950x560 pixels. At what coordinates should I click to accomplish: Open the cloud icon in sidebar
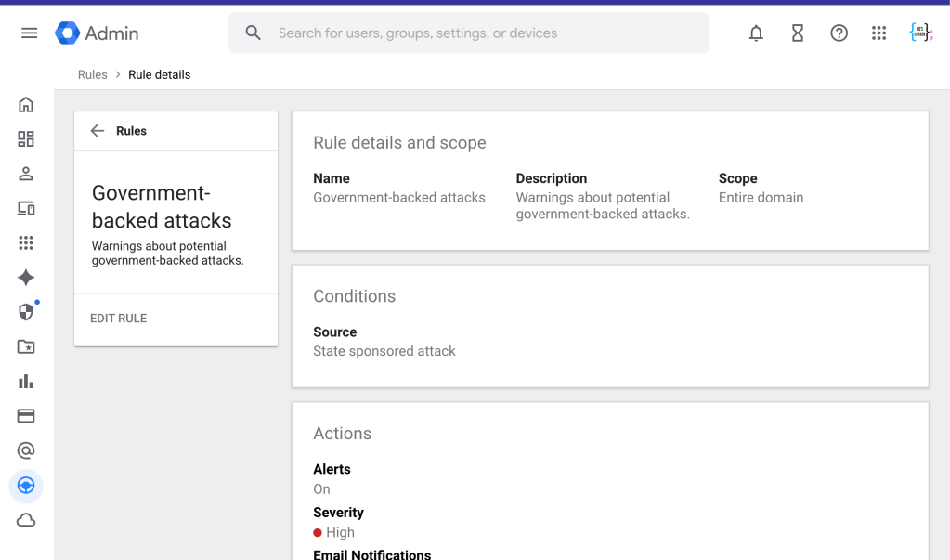click(x=26, y=520)
